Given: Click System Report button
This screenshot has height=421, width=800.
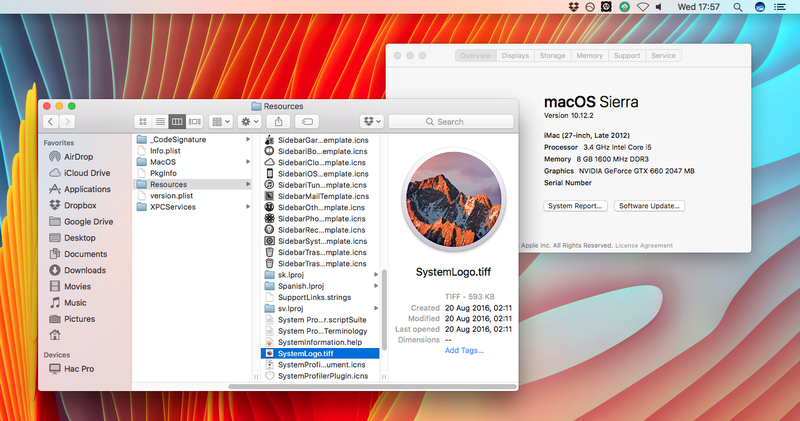Looking at the screenshot, I should coord(575,206).
